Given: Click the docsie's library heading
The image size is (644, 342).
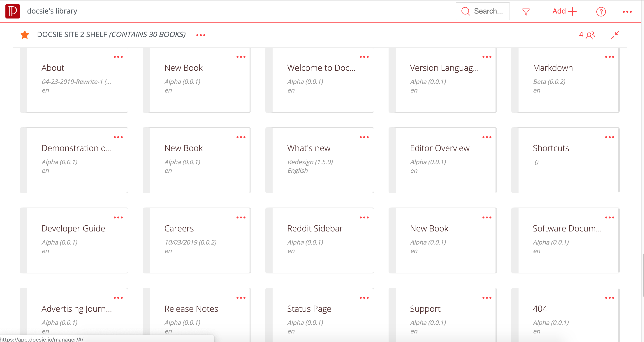Looking at the screenshot, I should [52, 11].
